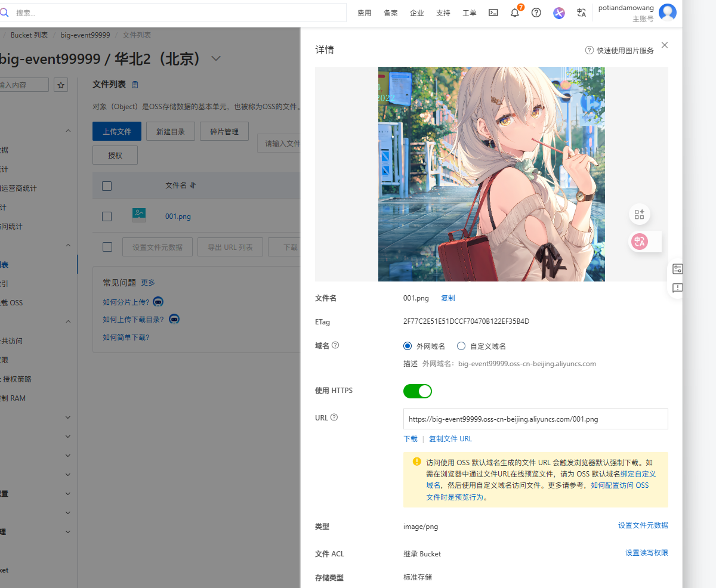The height and width of the screenshot is (588, 716).
Task: Click the robot icon next to 如何分片上传
Action: pyautogui.click(x=159, y=302)
